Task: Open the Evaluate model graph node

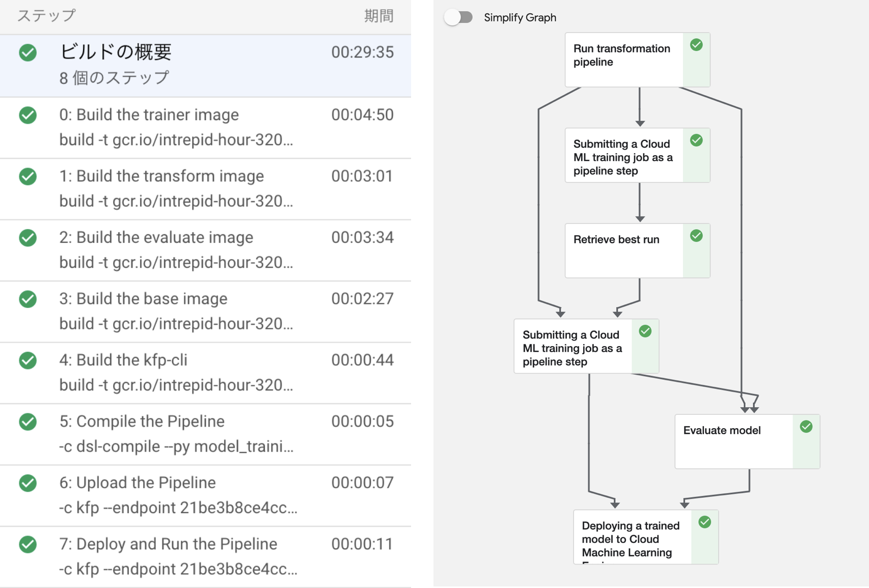Action: pos(734,441)
